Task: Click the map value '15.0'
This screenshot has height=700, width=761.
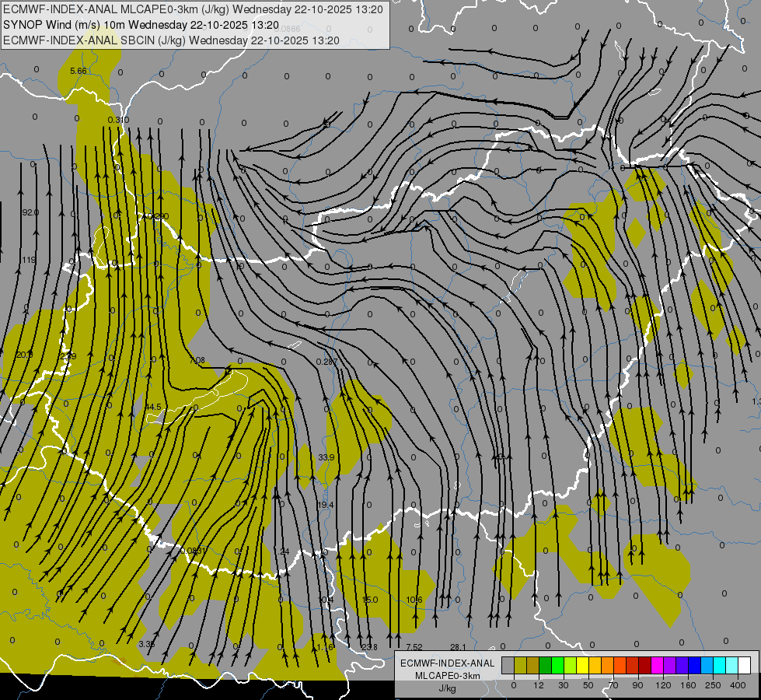Action: (x=370, y=600)
